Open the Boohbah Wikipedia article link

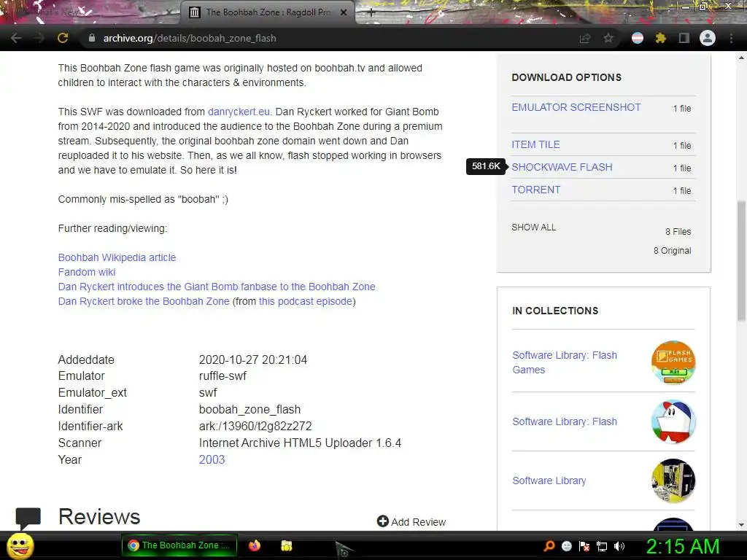[x=117, y=257]
